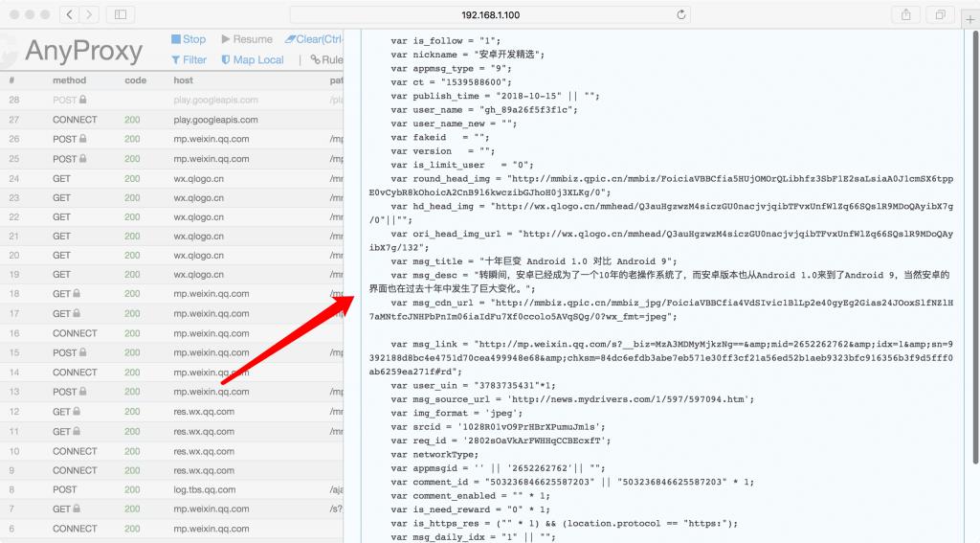Viewport: 980px width, 543px height.
Task: Select row 26 POST mp.weixin.qq.com
Action: 172,139
